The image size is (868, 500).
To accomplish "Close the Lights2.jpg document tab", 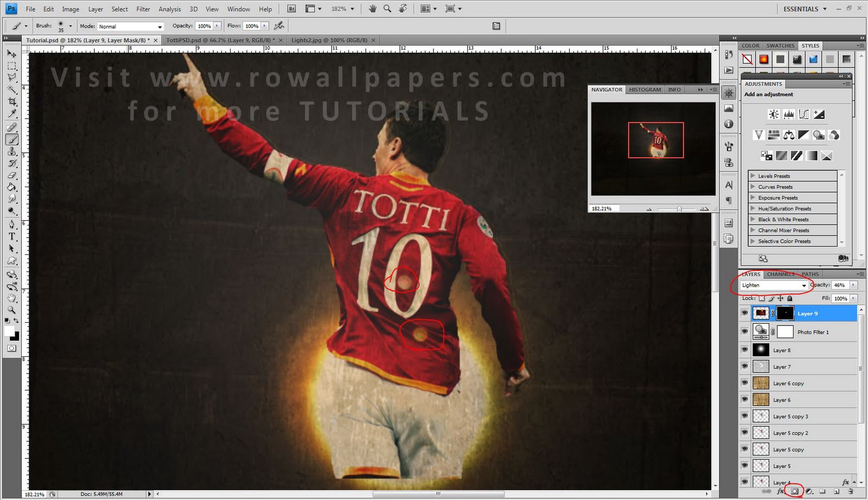I will coord(373,40).
